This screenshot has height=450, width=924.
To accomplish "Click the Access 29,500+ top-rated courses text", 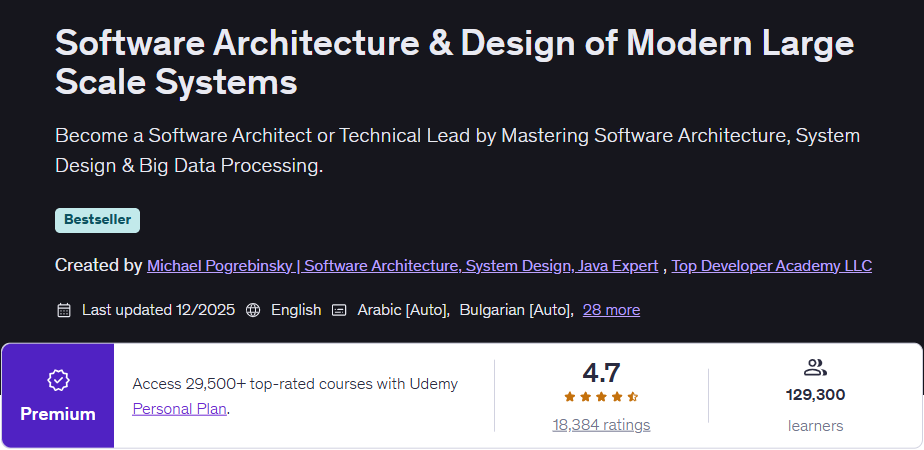I will pos(295,384).
